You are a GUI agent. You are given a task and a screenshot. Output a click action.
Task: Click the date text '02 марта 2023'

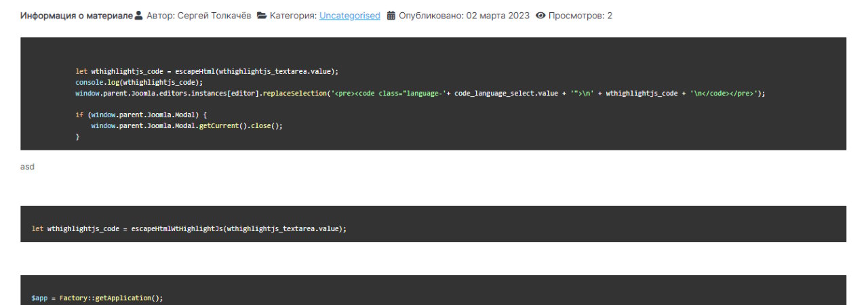point(498,16)
